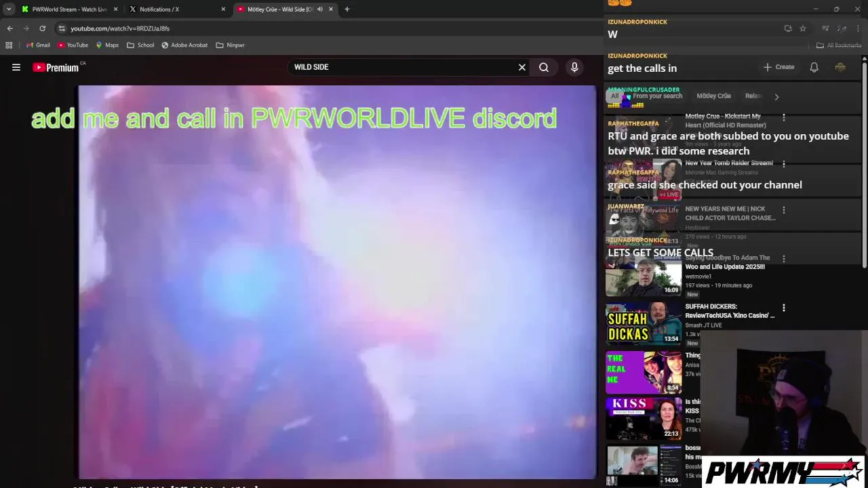Viewport: 868px width, 488px height.
Task: Click the Wild Side video player
Action: [337, 282]
